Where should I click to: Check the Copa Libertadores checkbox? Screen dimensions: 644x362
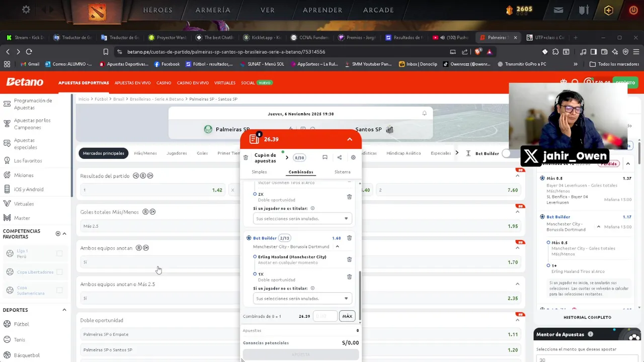59,272
